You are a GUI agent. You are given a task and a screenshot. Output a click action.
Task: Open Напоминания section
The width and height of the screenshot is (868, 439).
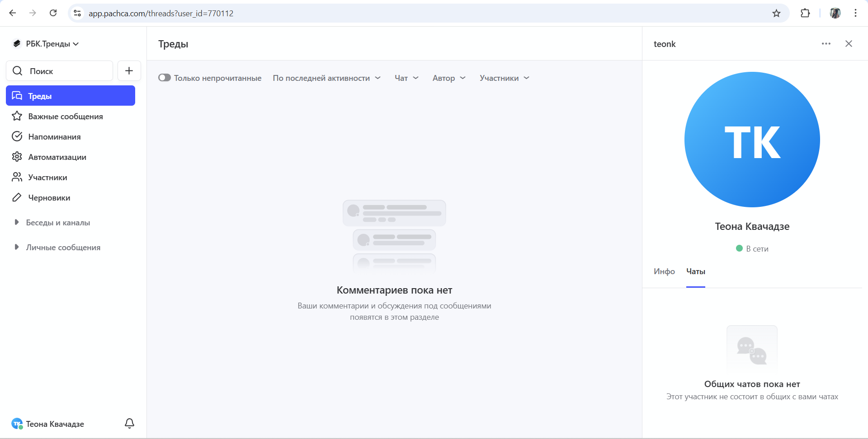click(71, 136)
